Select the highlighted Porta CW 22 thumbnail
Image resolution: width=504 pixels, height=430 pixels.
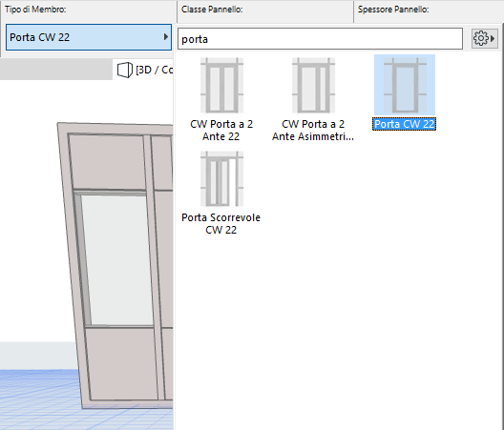tap(405, 85)
